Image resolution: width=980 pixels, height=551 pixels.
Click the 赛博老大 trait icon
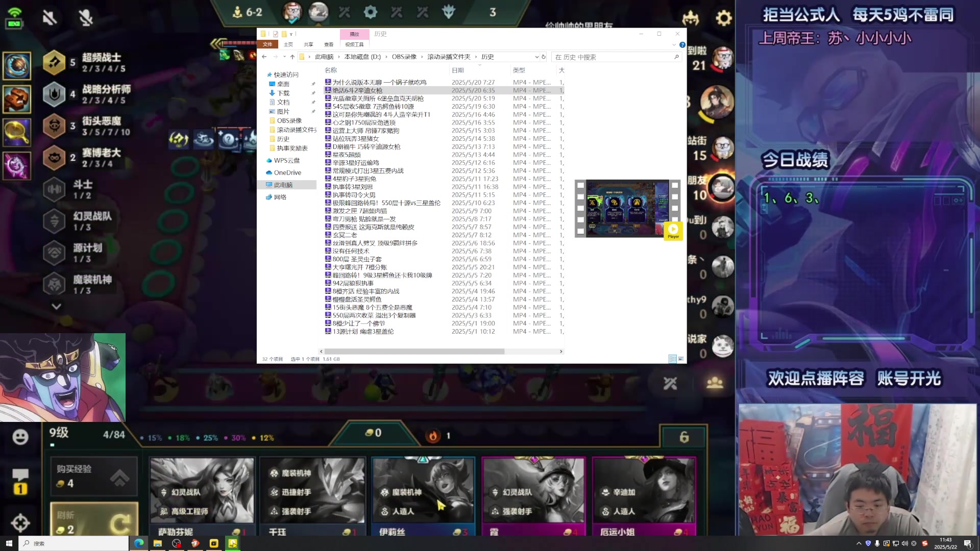click(x=54, y=158)
